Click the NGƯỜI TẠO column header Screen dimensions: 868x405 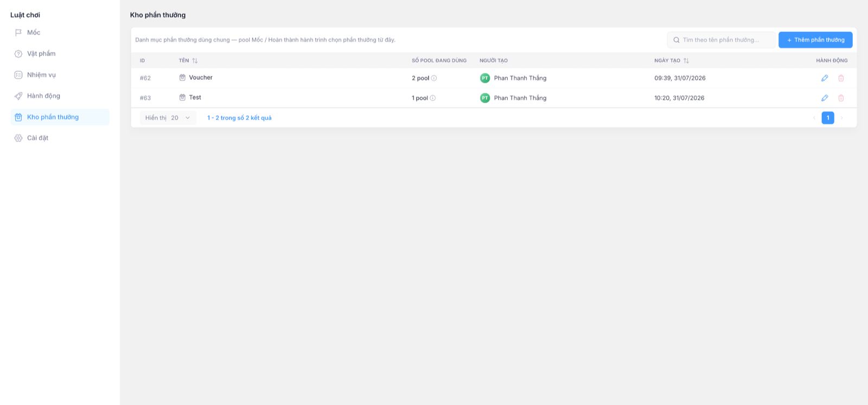coord(494,61)
